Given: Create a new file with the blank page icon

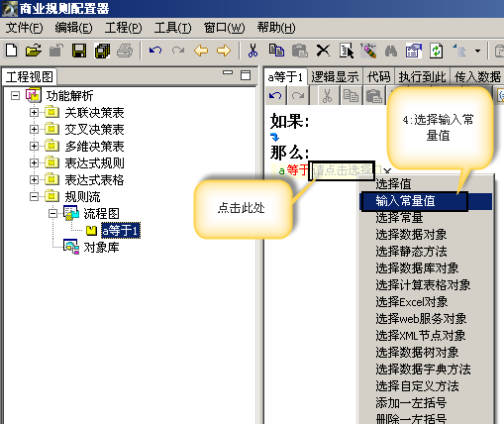Looking at the screenshot, I should point(12,51).
